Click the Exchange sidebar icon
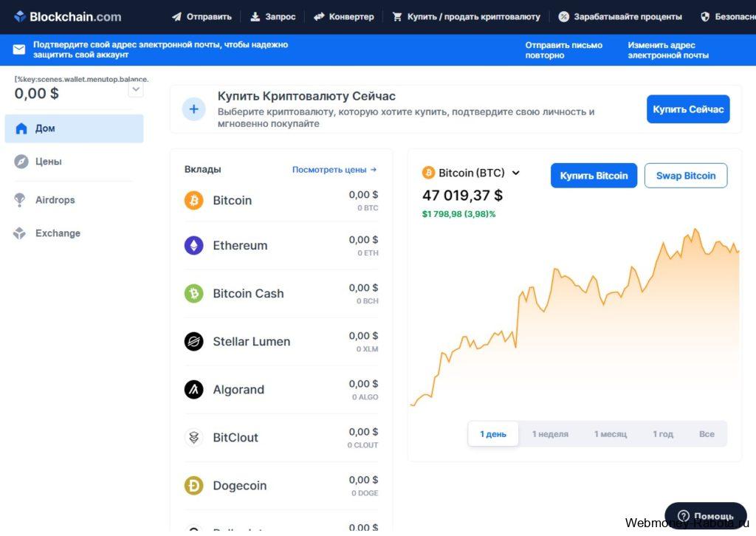Image resolution: width=756 pixels, height=536 pixels. tap(19, 233)
